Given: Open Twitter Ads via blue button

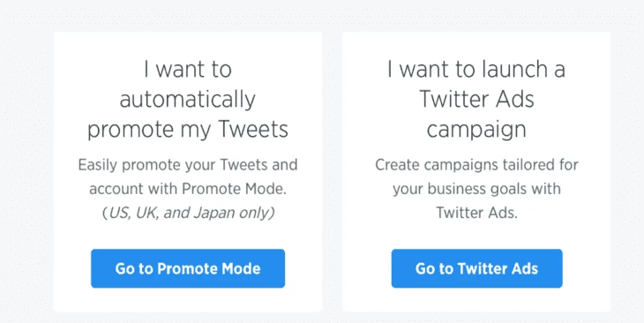Looking at the screenshot, I should coord(476,268).
